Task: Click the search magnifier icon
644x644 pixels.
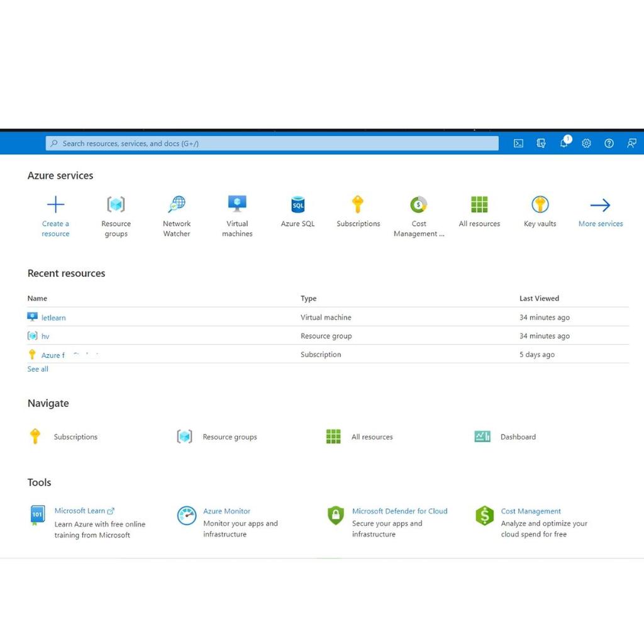Action: pyautogui.click(x=54, y=143)
